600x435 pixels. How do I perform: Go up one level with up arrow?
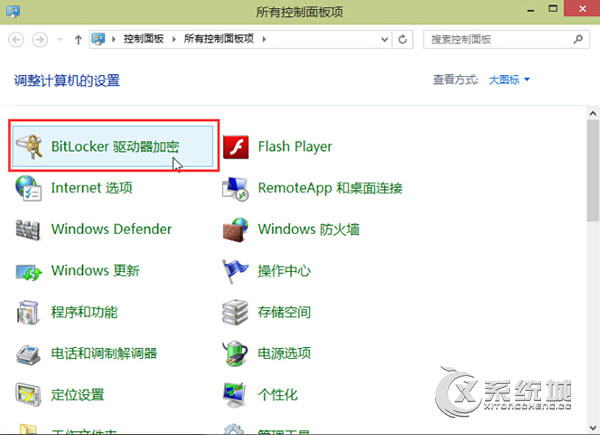coord(78,39)
